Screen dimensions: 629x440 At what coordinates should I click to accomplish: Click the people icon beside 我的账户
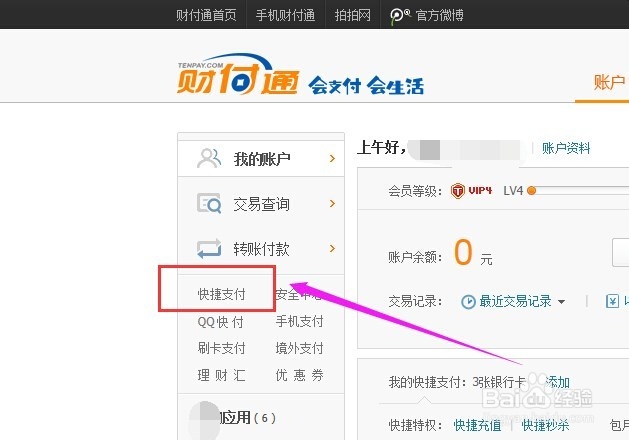209,158
